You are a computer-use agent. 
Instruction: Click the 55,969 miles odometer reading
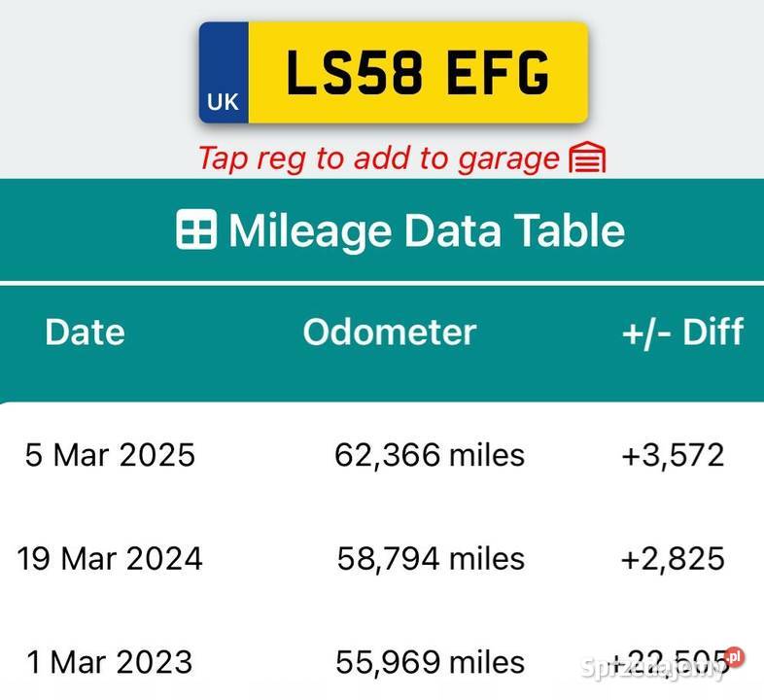pyautogui.click(x=429, y=662)
